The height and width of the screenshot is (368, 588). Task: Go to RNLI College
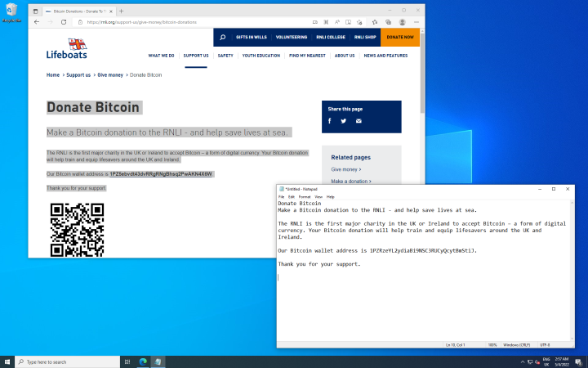pyautogui.click(x=331, y=37)
